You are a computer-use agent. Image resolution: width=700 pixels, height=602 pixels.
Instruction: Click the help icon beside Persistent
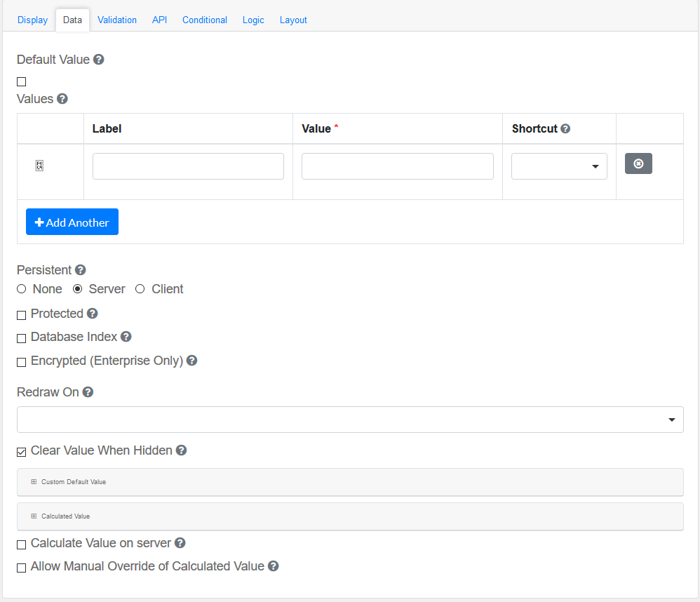[x=81, y=270]
